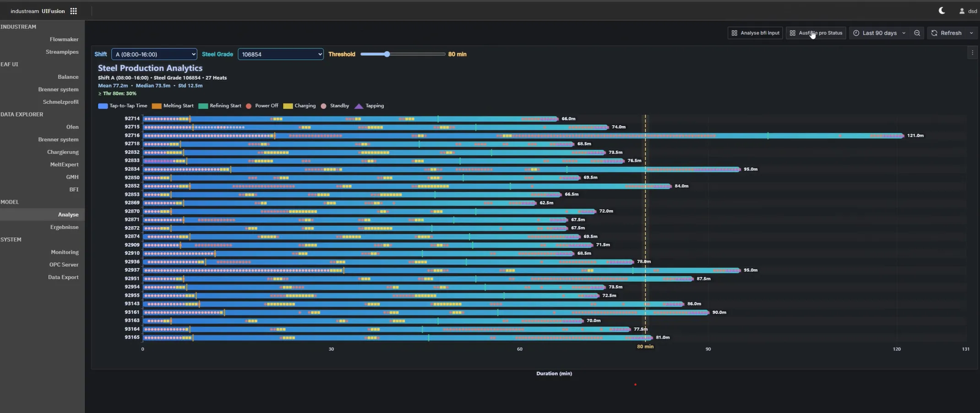
Task: Click the Refresh circular arrows icon
Action: point(934,33)
